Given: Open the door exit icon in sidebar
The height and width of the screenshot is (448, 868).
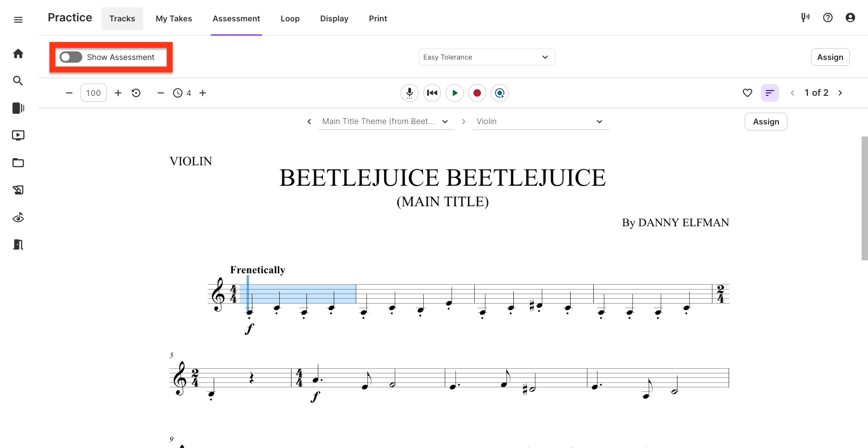Looking at the screenshot, I should [18, 244].
